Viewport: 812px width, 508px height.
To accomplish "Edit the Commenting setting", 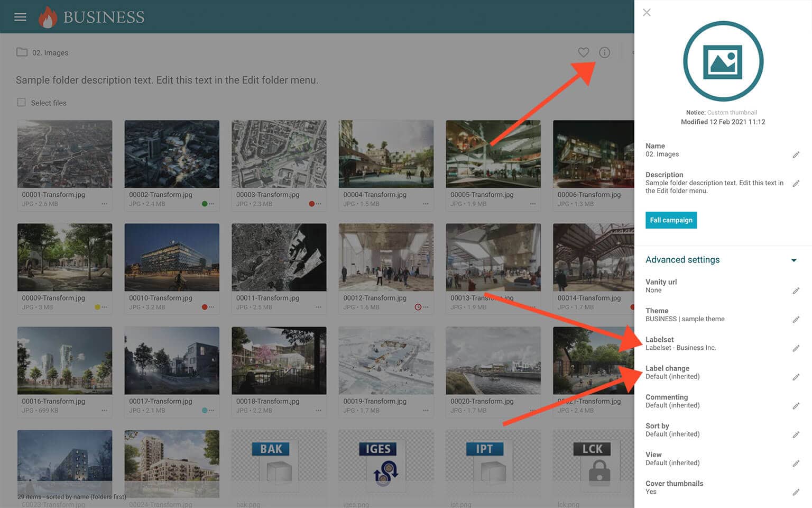I will (796, 406).
